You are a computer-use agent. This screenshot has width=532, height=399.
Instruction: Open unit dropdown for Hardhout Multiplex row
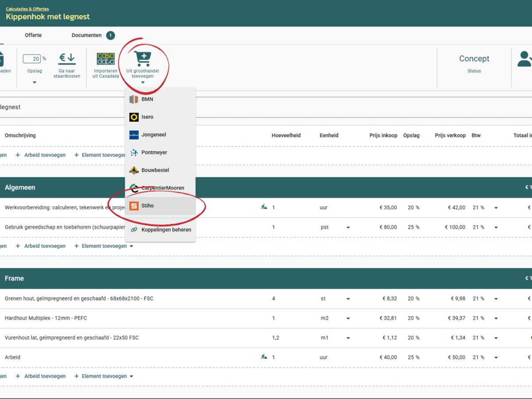coord(348,318)
